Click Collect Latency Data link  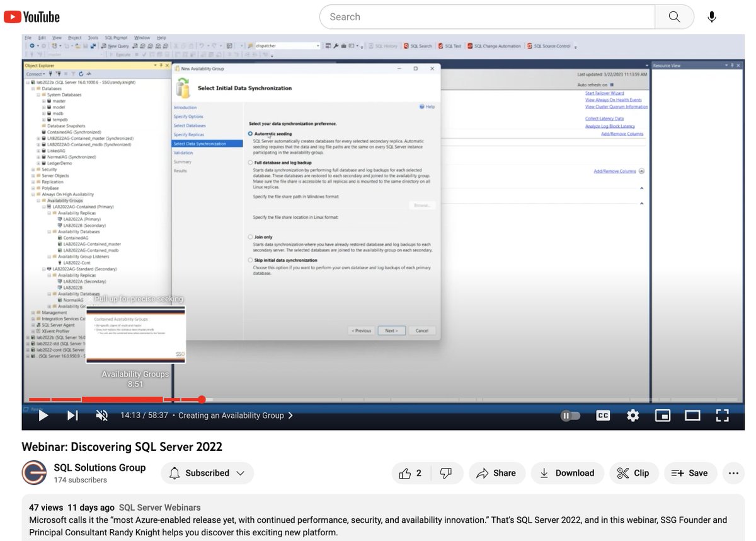point(604,119)
